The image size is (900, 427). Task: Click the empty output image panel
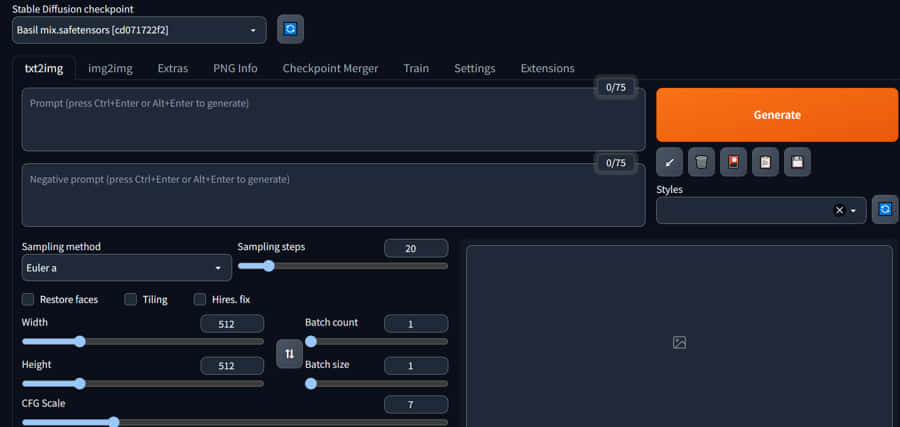[x=680, y=336]
